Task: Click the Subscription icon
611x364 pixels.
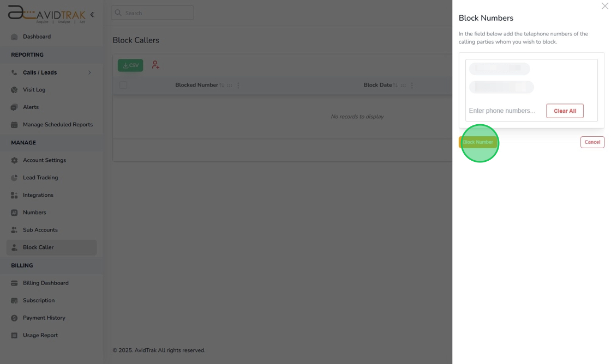Action: 14,301
